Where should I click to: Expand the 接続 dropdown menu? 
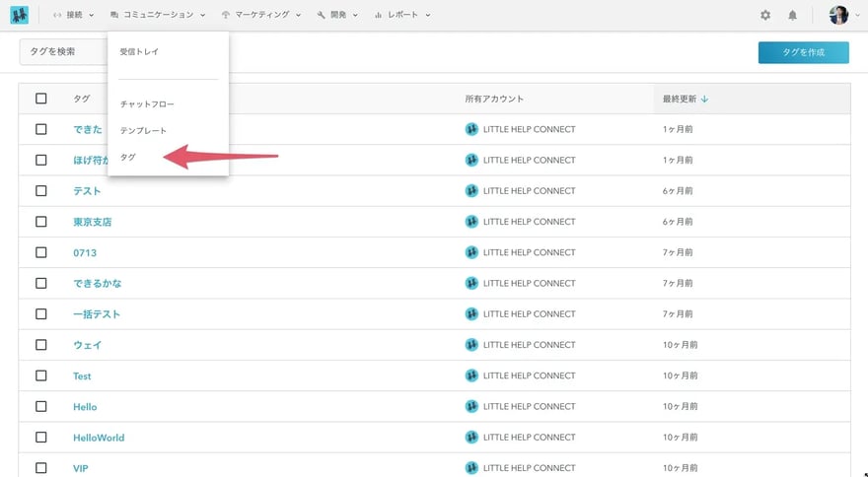74,15
